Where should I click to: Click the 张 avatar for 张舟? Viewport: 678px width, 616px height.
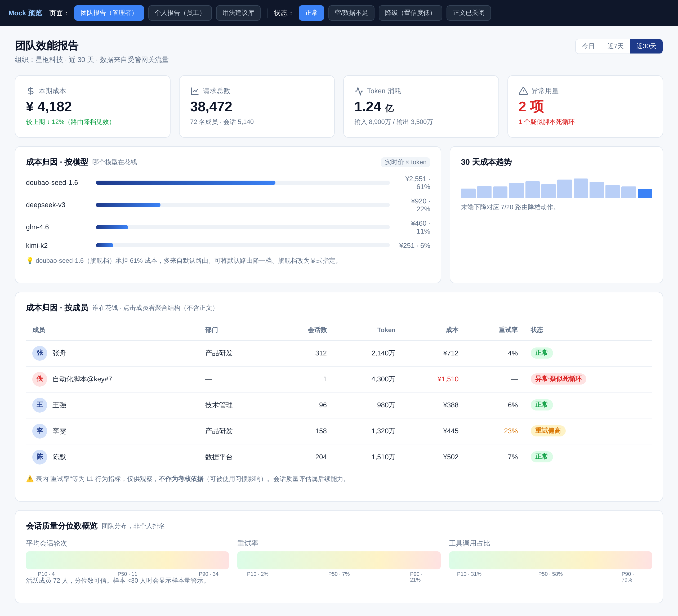tap(40, 353)
